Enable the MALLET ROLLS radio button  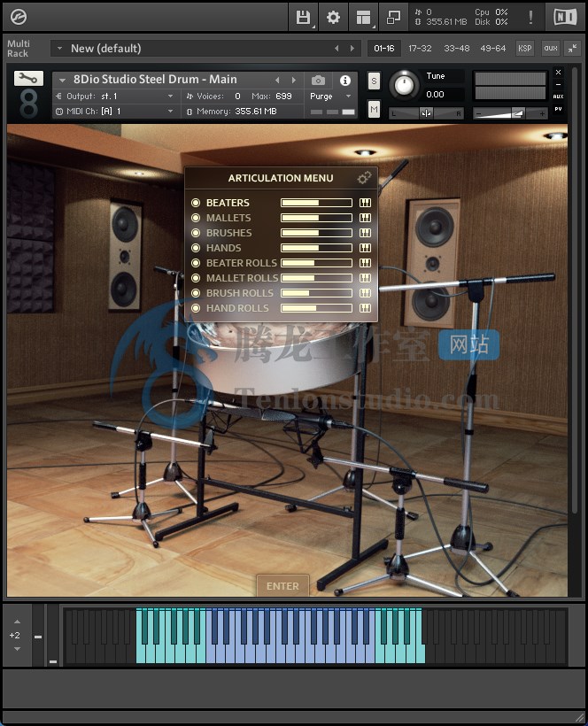pos(196,278)
